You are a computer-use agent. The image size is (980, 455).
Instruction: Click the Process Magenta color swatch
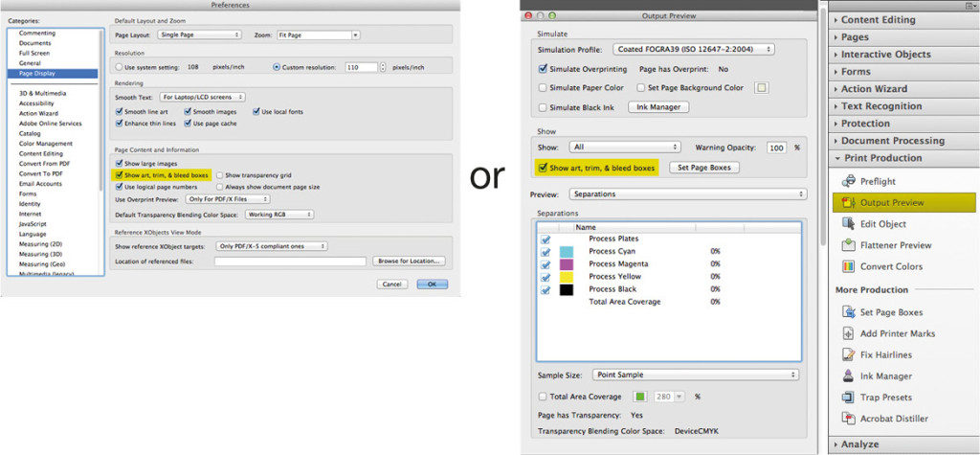tap(567, 264)
